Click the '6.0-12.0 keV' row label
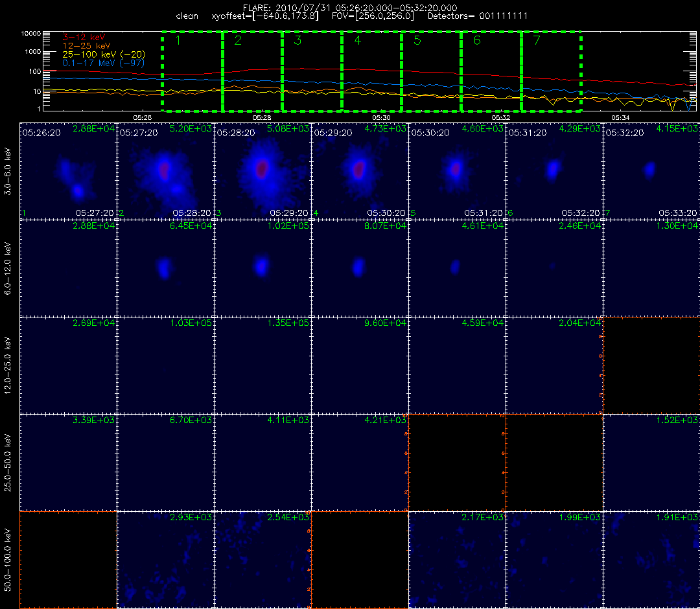 pos(8,269)
